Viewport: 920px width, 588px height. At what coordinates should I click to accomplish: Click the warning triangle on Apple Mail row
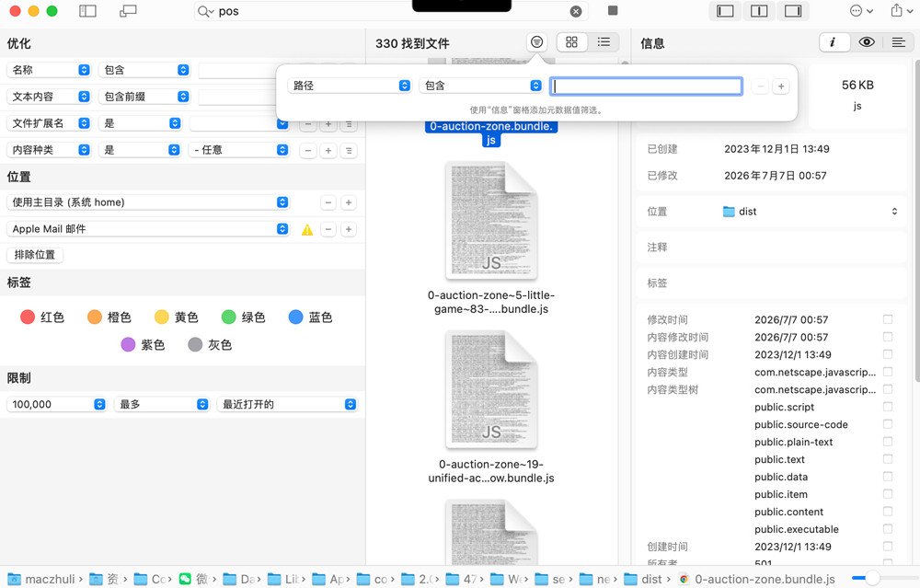[307, 230]
